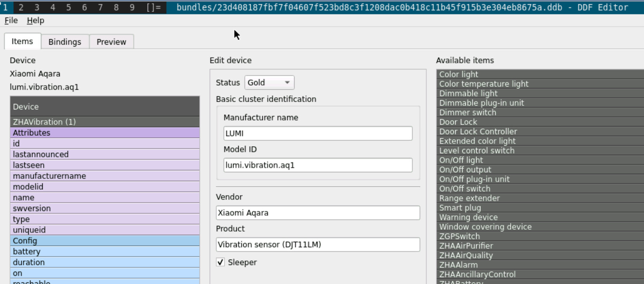Open the Help menu
This screenshot has width=644, height=284.
point(35,21)
